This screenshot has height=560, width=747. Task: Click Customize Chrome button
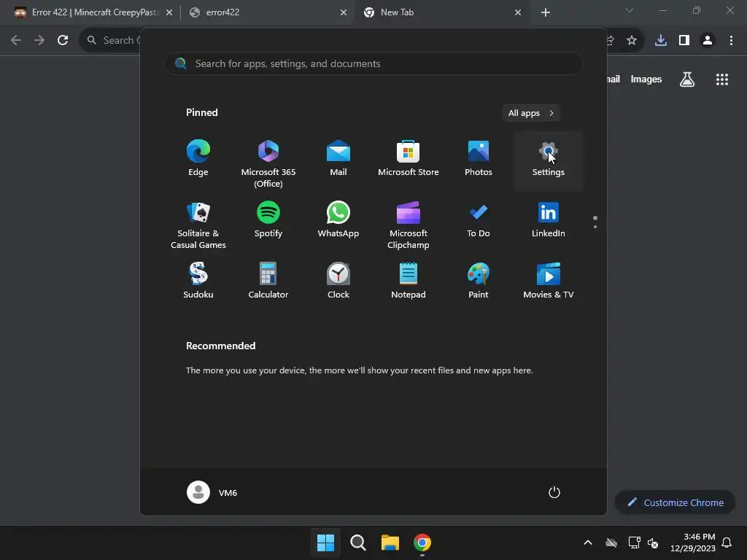point(675,502)
